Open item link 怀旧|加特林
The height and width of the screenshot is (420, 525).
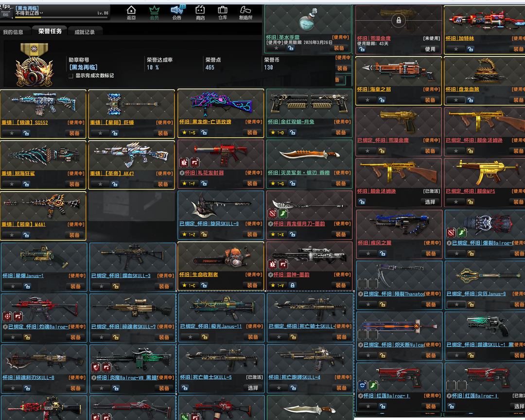(x=460, y=38)
